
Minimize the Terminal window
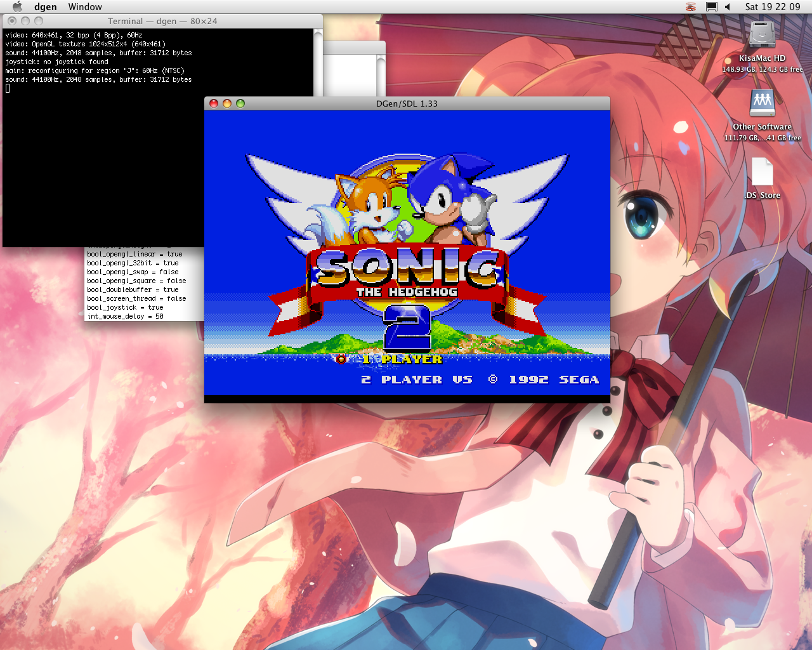tap(25, 21)
